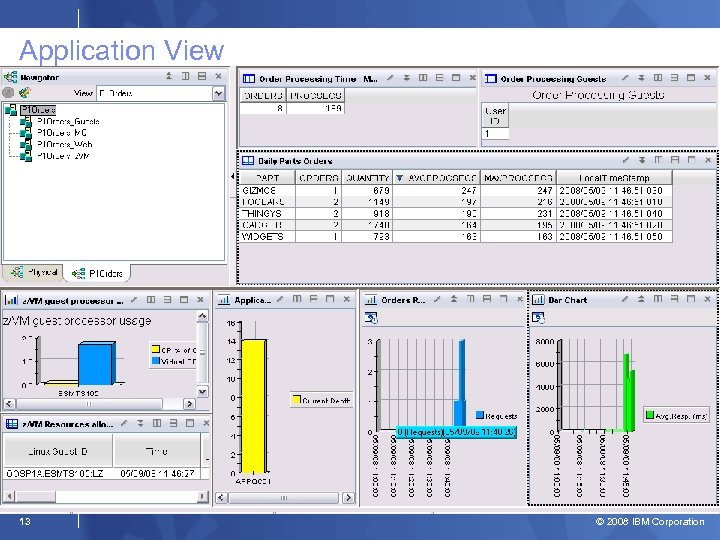Split Navigator panel horizontally
720x540 pixels.
coord(202,76)
